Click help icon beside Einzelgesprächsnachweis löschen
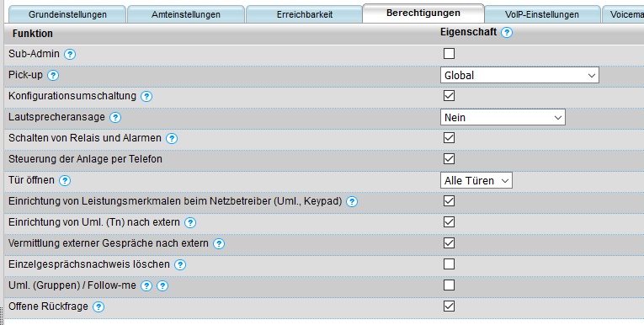 [180, 264]
